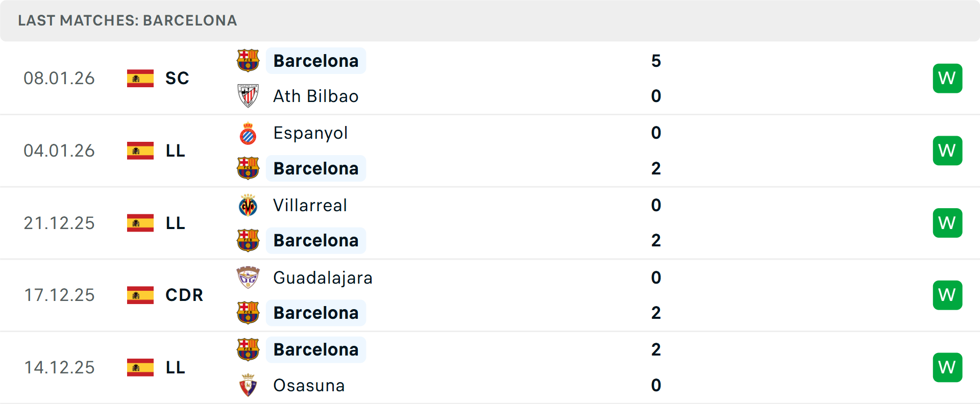This screenshot has height=404, width=980.
Task: Click Barcelona crest in the 08.01.26 match
Action: click(x=248, y=61)
